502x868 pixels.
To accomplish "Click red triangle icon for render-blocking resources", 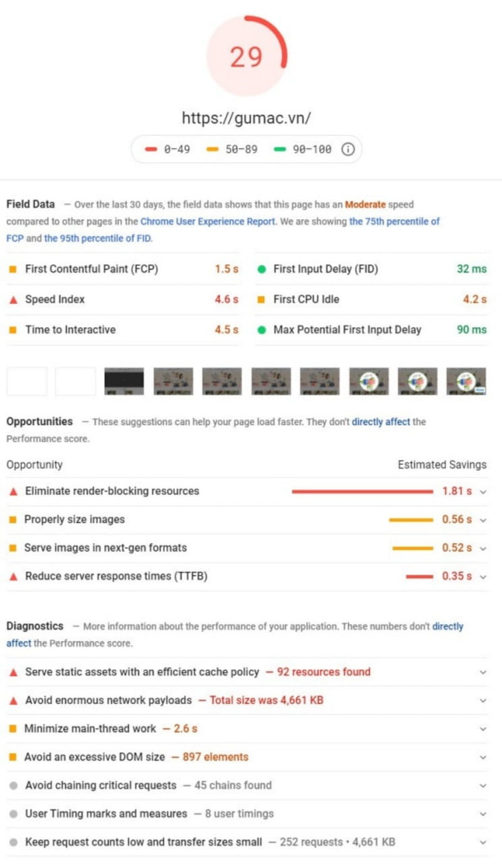I will point(13,491).
